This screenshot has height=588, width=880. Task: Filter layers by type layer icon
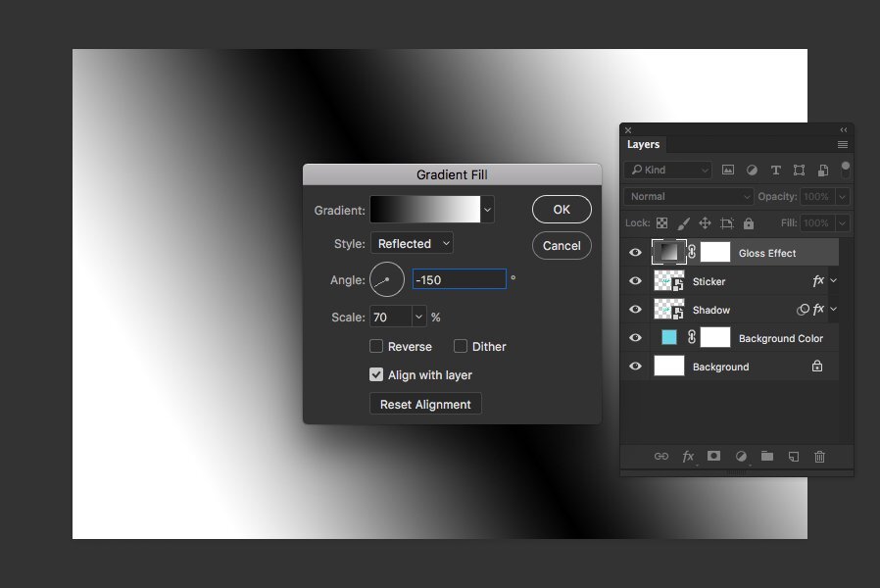point(775,170)
